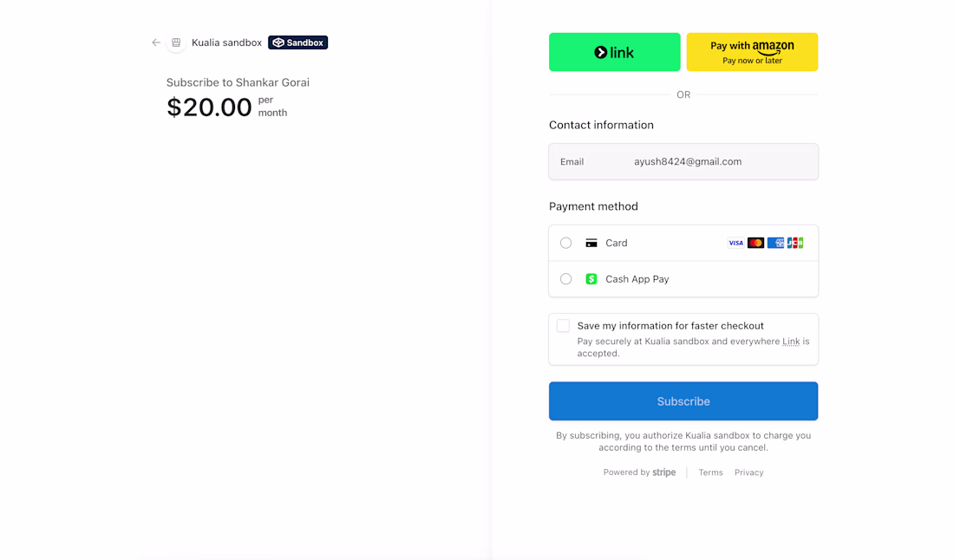Choose Pay with Amazon button

coord(752,52)
